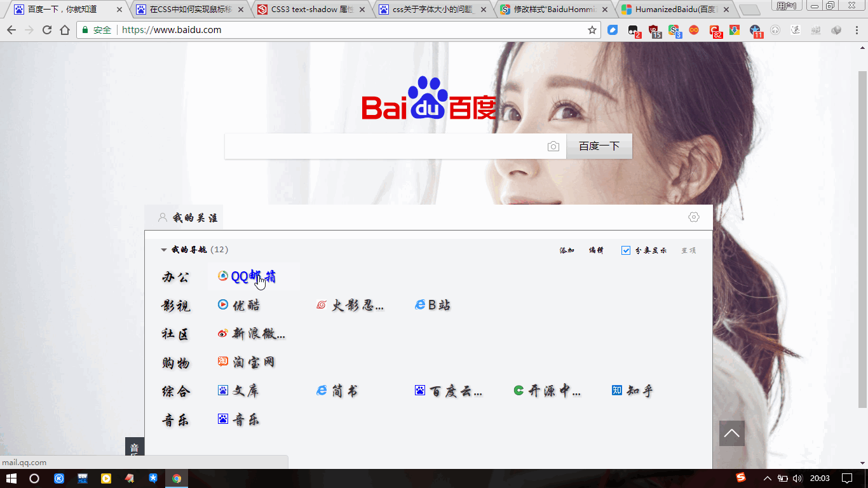The image size is (868, 488).
Task: Collapse the 我的导航 section triangle
Action: tap(165, 250)
